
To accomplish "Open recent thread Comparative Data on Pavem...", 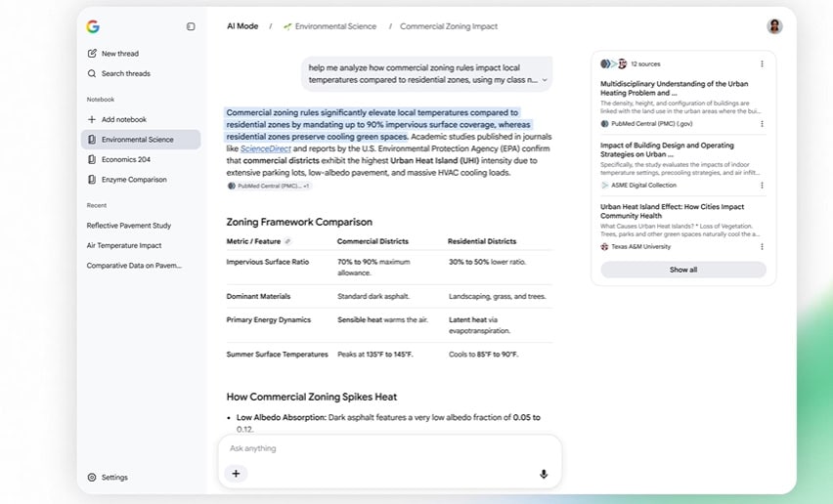I will point(134,266).
